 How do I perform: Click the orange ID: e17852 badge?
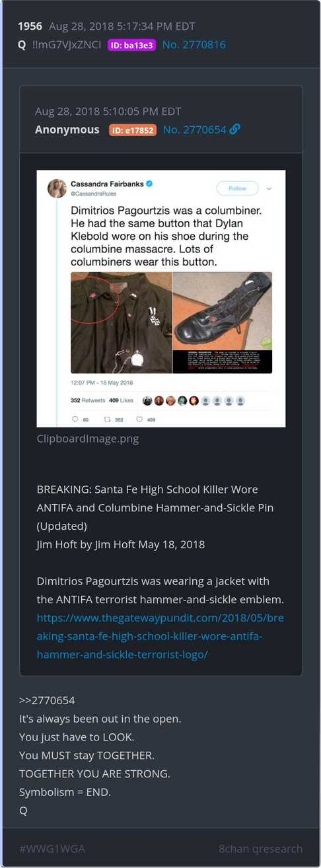point(133,130)
